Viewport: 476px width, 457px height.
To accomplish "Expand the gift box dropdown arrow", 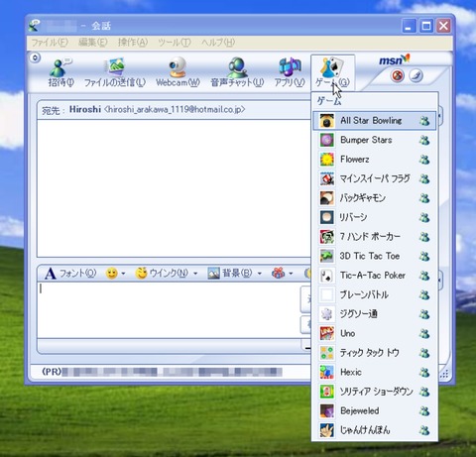I will point(291,274).
